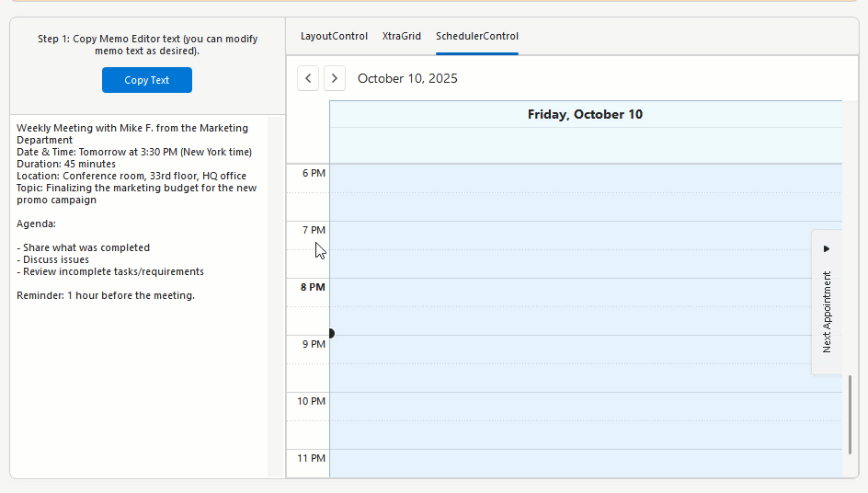This screenshot has width=868, height=493.
Task: Click the 'Location: Conference room' memo line
Action: coord(131,176)
